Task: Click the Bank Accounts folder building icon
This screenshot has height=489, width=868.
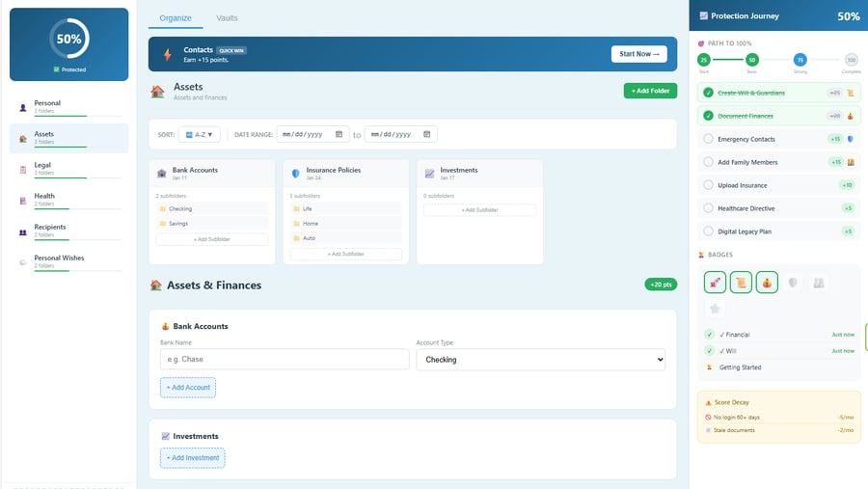Action: coord(162,174)
